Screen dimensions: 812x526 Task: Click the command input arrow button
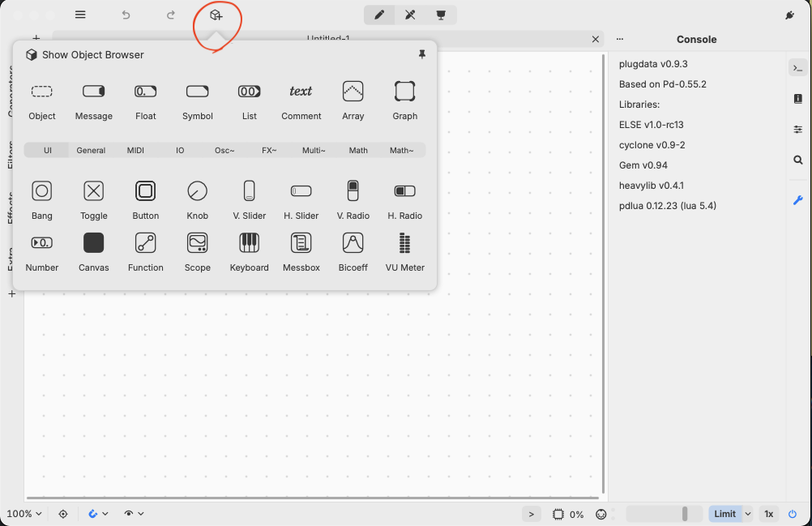[x=532, y=514]
